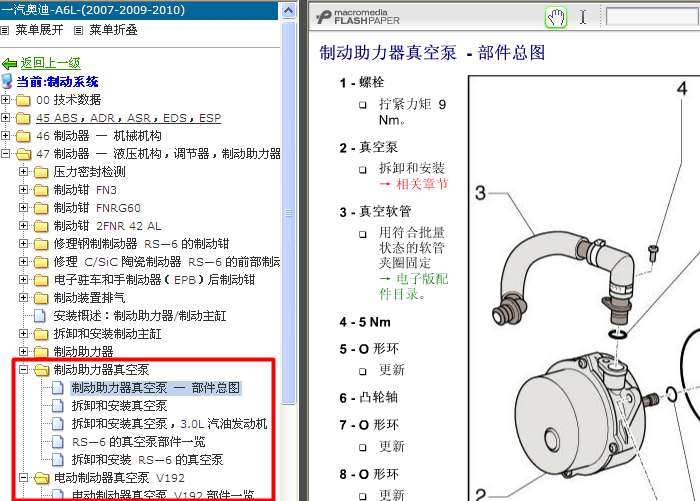Click 菜单展开 to expand all menus
The width and height of the screenshot is (700, 501).
pyautogui.click(x=39, y=30)
